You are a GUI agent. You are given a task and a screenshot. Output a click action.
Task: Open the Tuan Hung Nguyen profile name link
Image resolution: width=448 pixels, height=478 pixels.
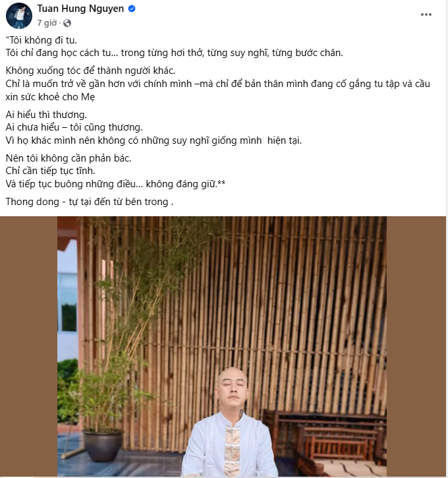80,9
